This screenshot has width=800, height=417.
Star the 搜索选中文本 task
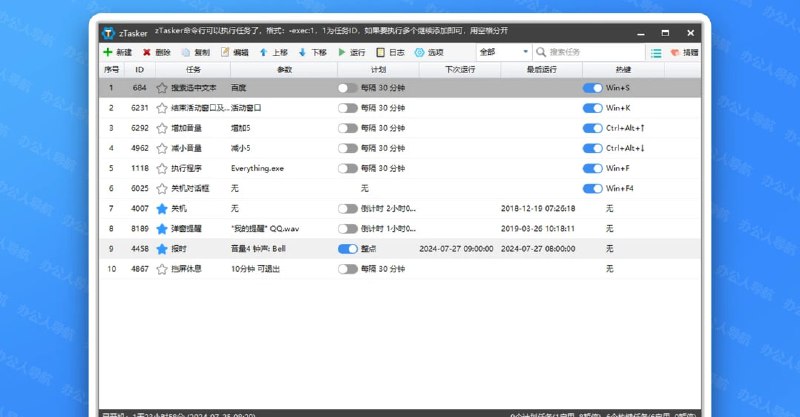[x=161, y=88]
